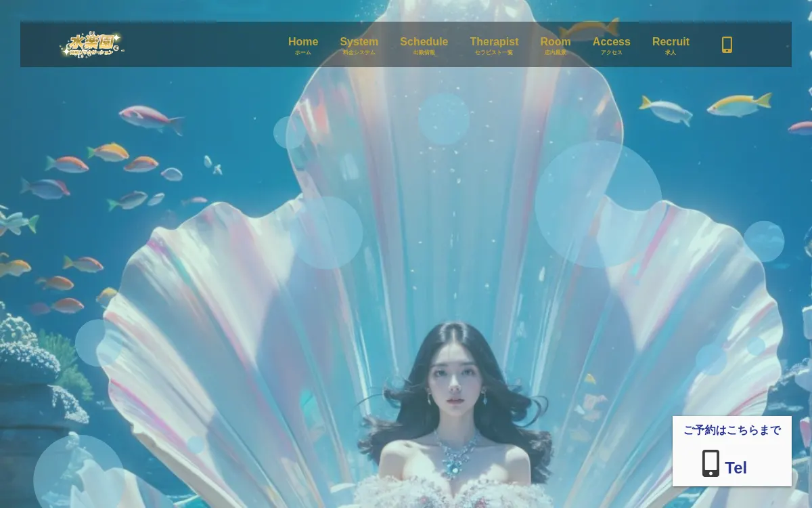Click the ご予約はこちらまで reservation heading
This screenshot has height=508, width=812.
coord(732,430)
